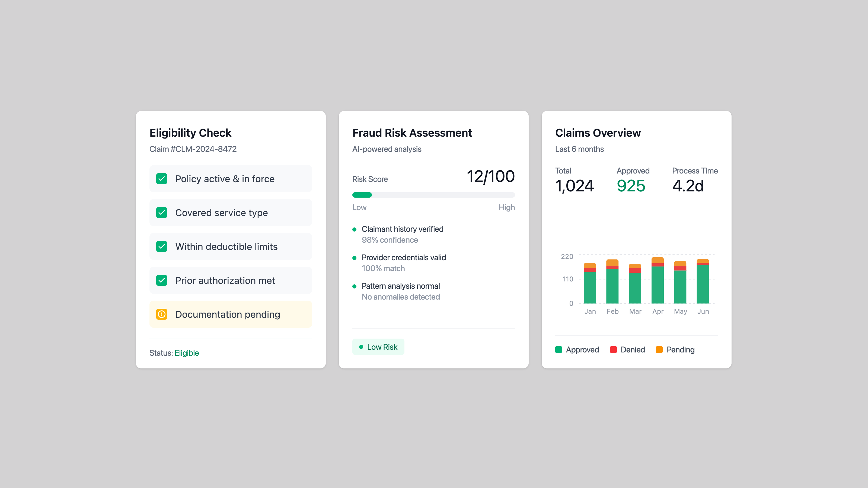Uncheck the Covered service type item
Viewport: 868px width, 488px height.
(x=161, y=213)
